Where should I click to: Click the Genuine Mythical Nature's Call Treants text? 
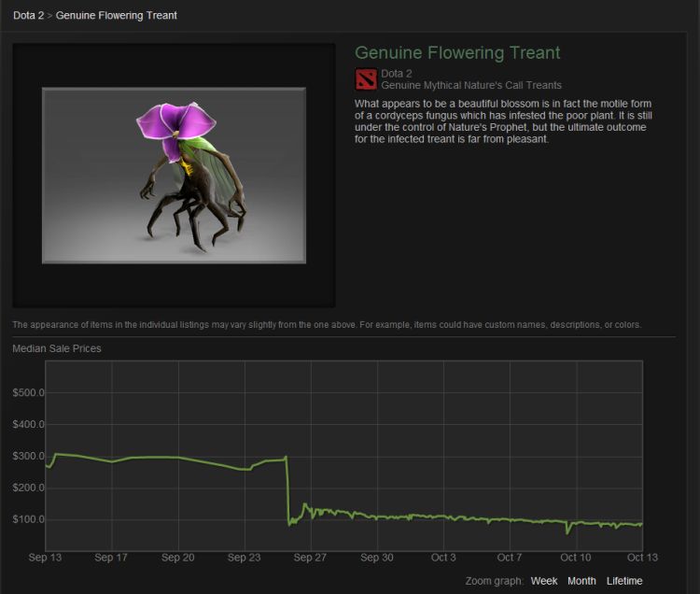coord(471,85)
